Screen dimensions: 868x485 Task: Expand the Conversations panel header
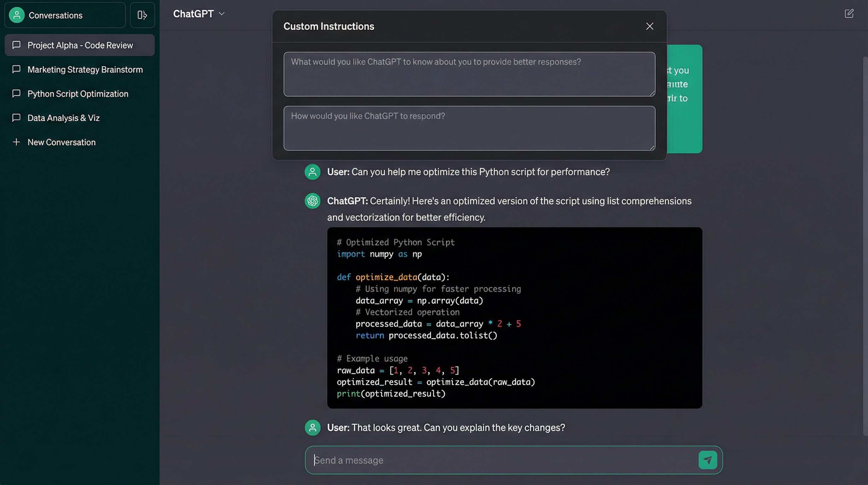pos(56,15)
